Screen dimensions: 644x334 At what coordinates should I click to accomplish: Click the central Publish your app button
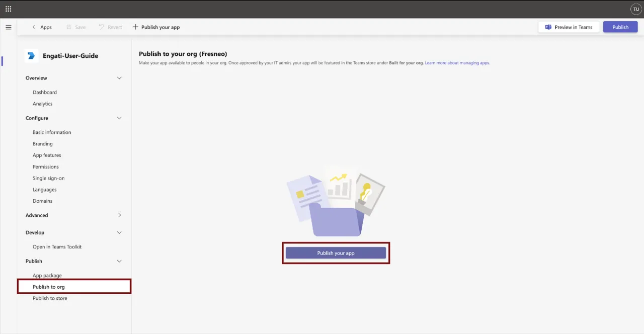click(x=336, y=253)
